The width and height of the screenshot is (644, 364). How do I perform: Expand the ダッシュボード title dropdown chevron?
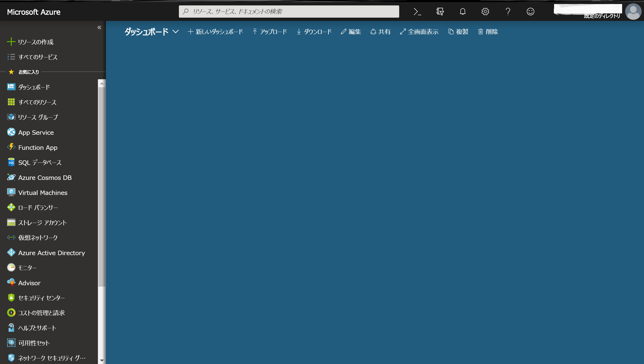176,32
